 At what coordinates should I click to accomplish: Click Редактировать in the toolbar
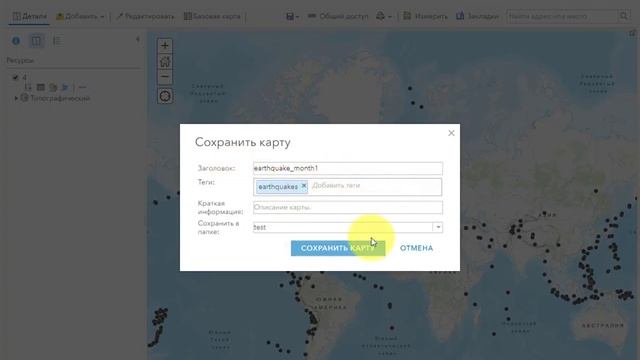(145, 16)
